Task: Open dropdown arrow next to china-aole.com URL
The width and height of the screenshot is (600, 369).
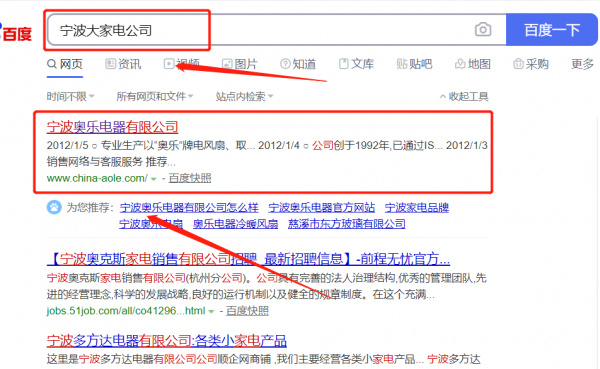Action: 153,179
